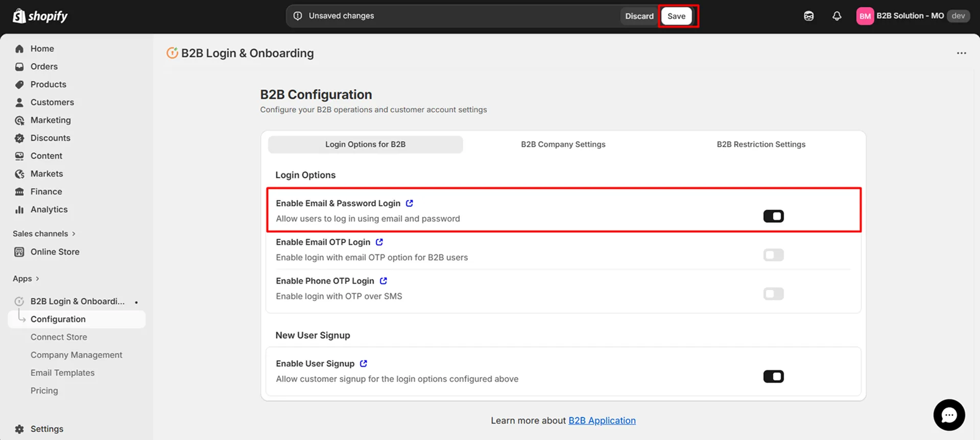The image size is (980, 440).
Task: Click the Markets label in sidebar
Action: (46, 174)
